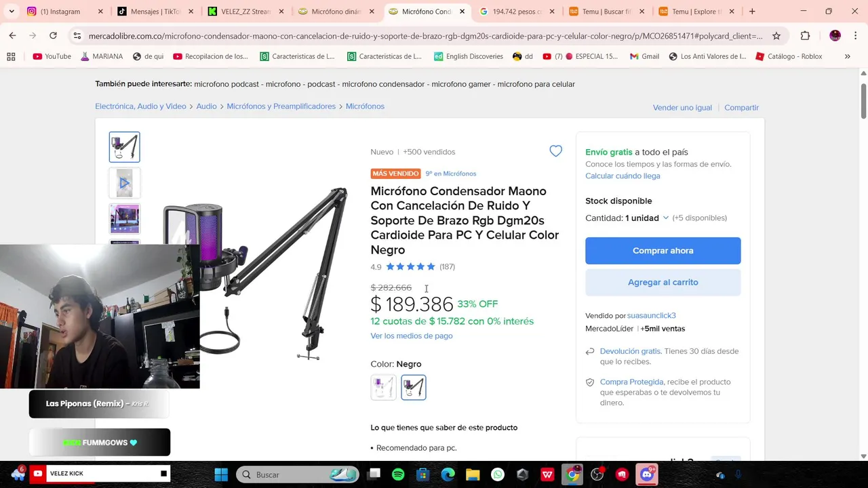Switch to the 194.742 pesos Google tab

click(x=515, y=12)
